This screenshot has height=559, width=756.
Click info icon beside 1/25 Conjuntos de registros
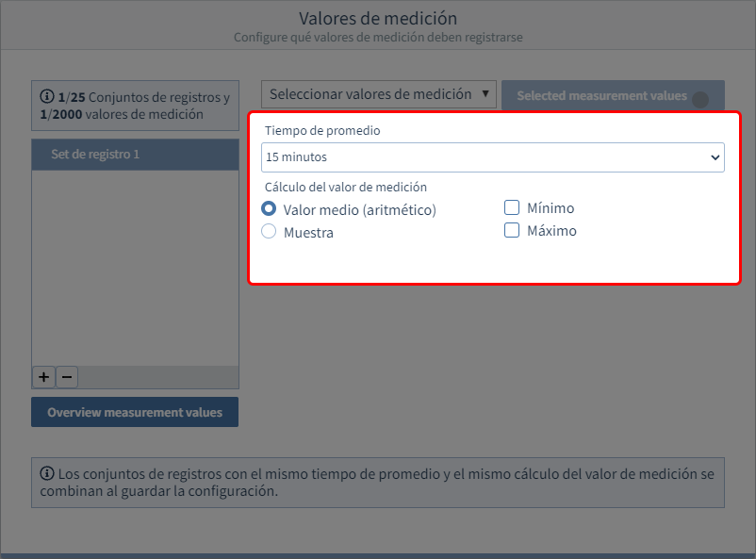coord(47,96)
